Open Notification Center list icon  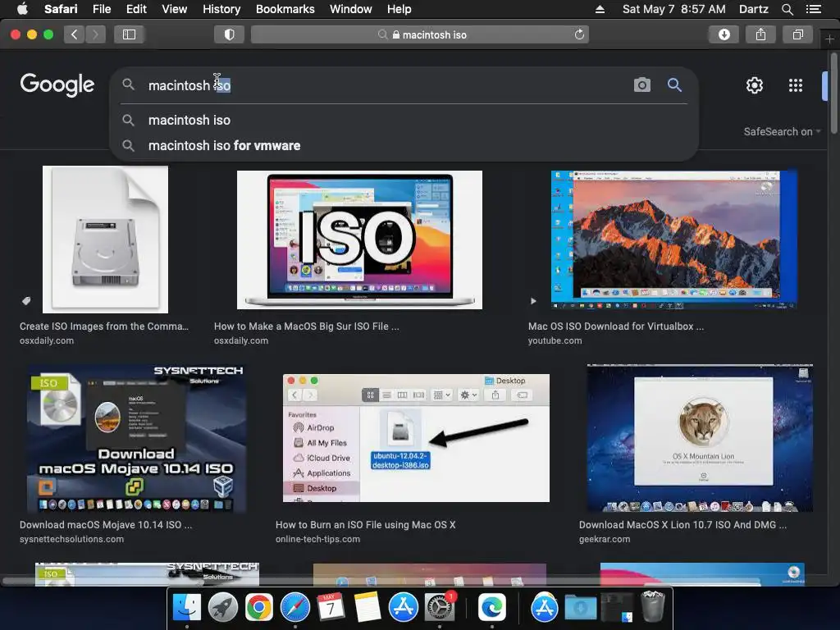814,9
